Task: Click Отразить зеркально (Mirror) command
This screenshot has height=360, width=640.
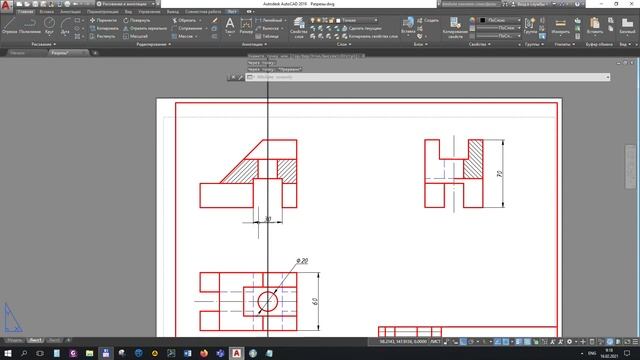Action: point(145,28)
